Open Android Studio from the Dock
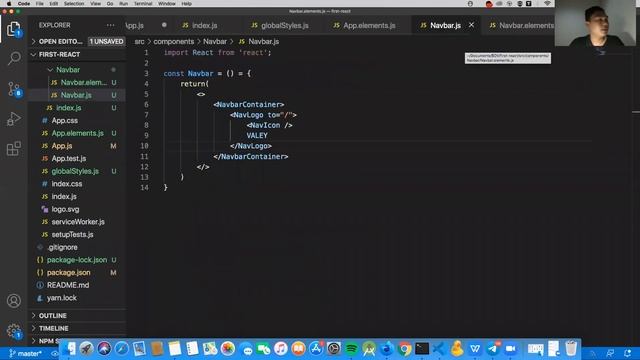The image size is (640, 360). [x=369, y=349]
